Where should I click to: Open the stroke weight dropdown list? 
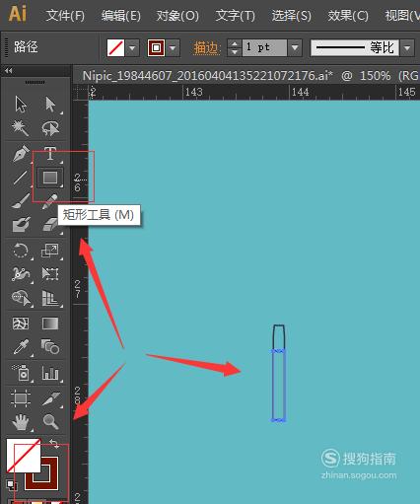[x=295, y=48]
